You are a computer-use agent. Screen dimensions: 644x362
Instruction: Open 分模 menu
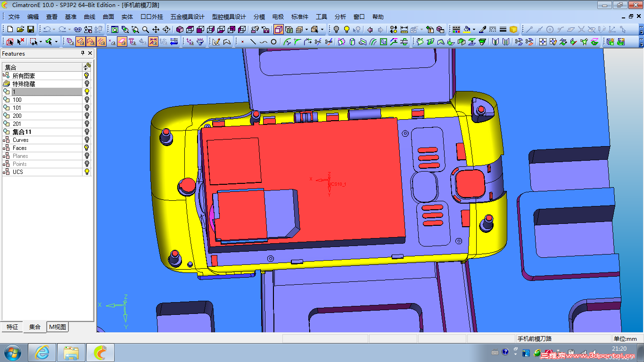(x=259, y=17)
